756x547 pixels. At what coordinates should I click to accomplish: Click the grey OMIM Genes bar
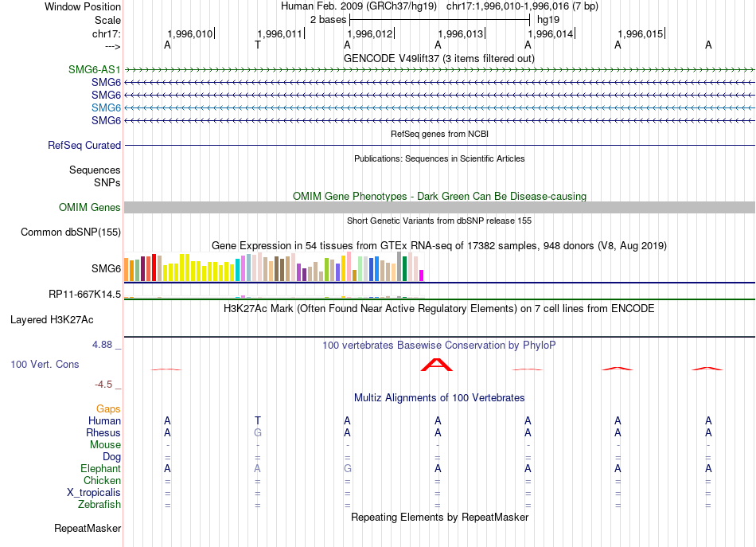pyautogui.click(x=439, y=208)
